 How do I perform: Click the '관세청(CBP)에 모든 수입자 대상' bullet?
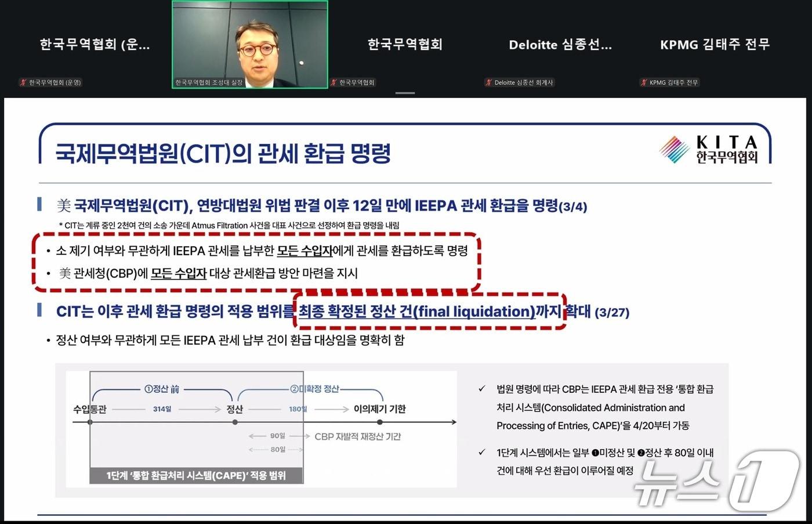[202, 273]
